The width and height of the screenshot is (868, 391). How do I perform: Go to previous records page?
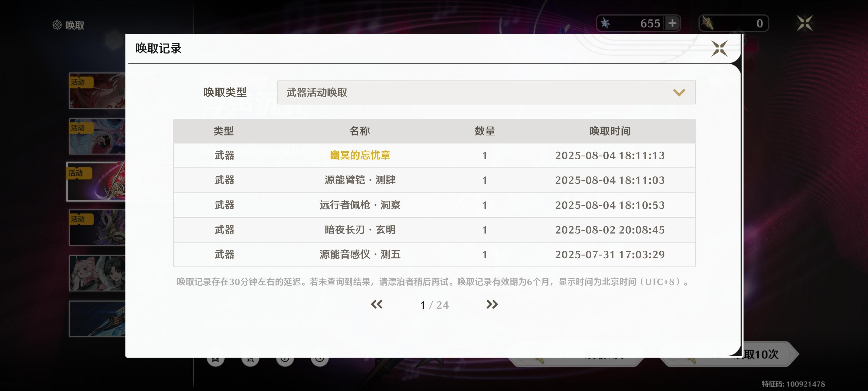376,304
